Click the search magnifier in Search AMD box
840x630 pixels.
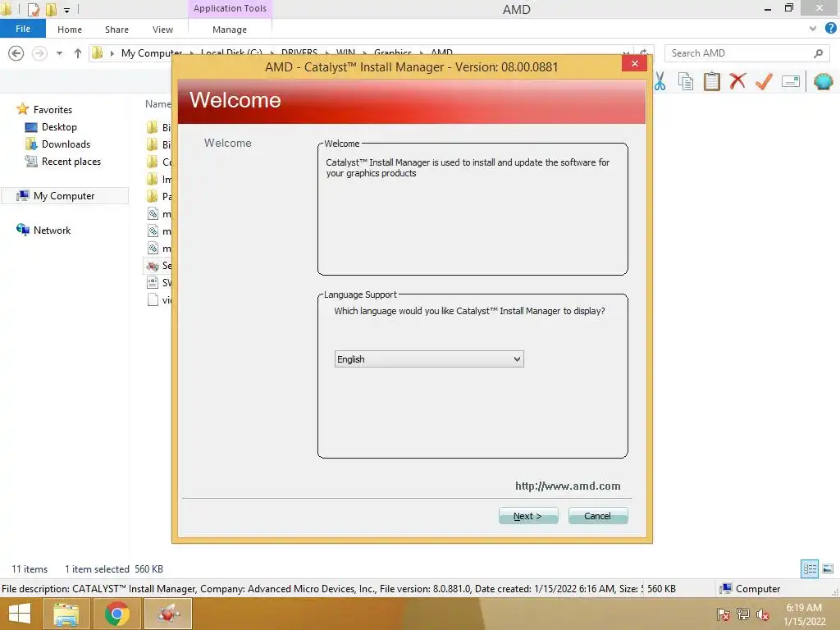pyautogui.click(x=818, y=53)
